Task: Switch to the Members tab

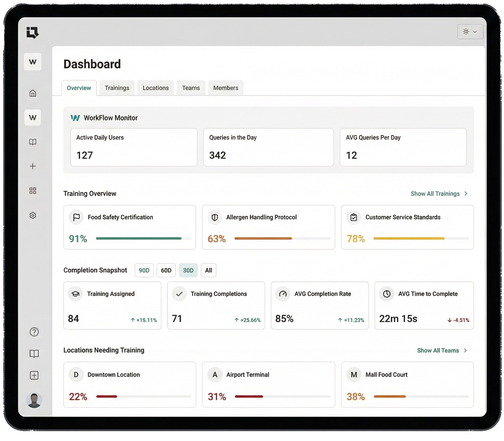Action: coord(225,88)
